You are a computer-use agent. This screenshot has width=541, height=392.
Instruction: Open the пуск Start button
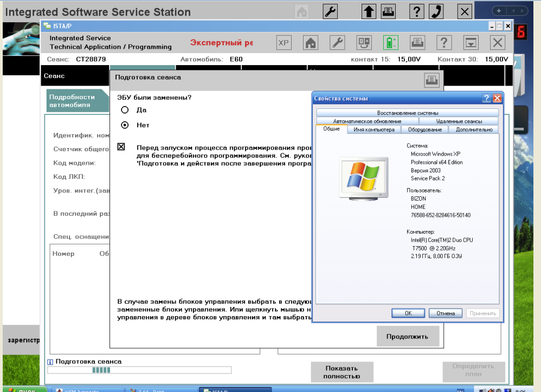[23, 389]
